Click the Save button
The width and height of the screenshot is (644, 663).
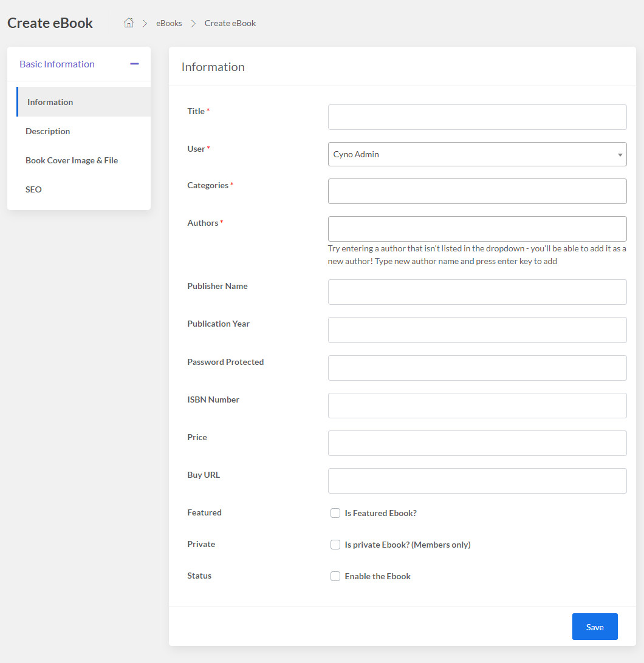click(595, 626)
